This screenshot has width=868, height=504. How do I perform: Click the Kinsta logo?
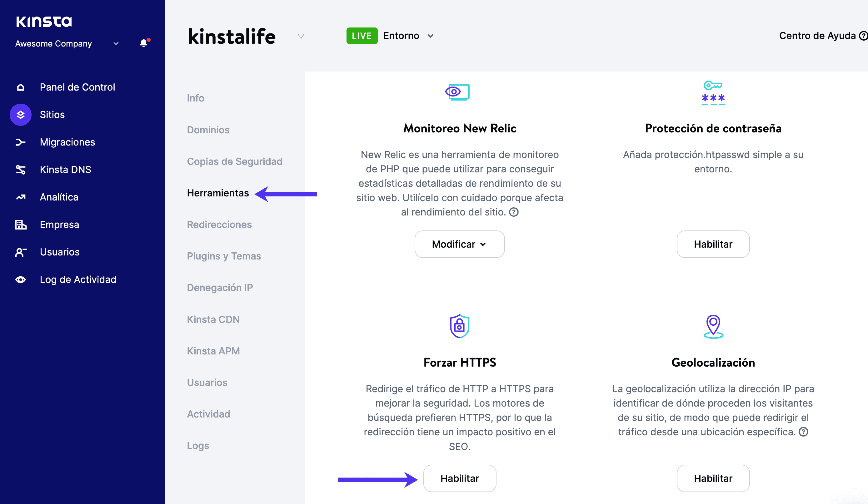(x=44, y=22)
